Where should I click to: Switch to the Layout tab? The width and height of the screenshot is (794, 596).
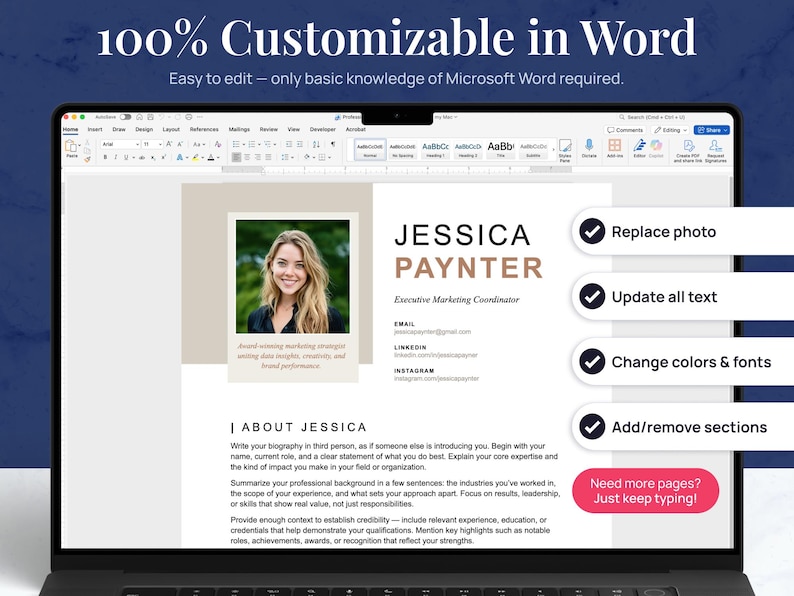click(171, 130)
